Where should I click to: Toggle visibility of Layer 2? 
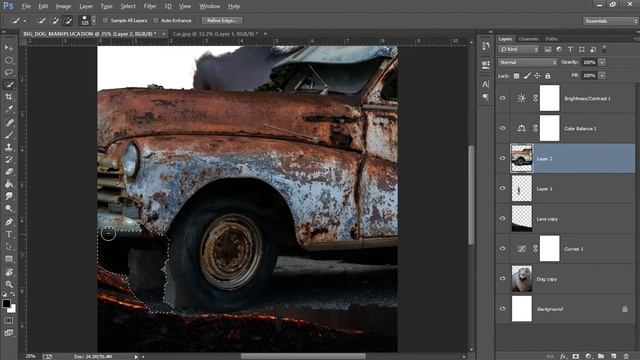502,158
